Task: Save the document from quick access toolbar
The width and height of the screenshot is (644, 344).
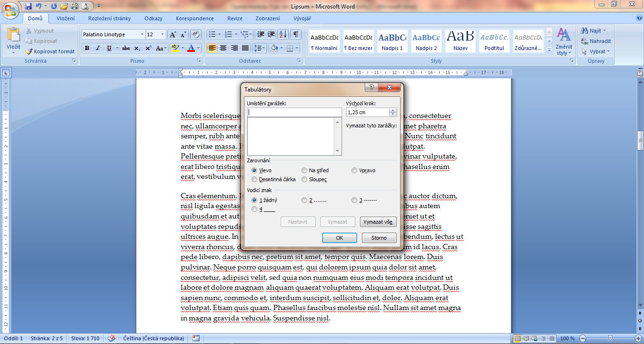Action: click(28, 6)
